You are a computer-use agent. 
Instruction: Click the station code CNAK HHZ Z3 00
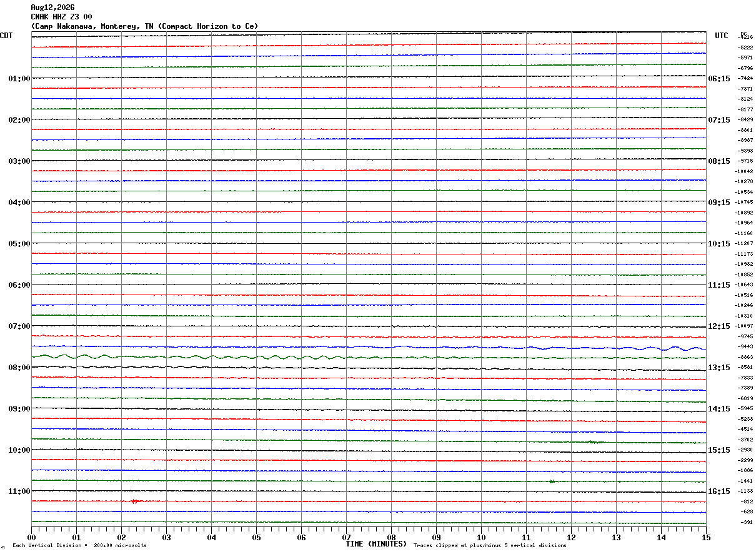tap(61, 17)
